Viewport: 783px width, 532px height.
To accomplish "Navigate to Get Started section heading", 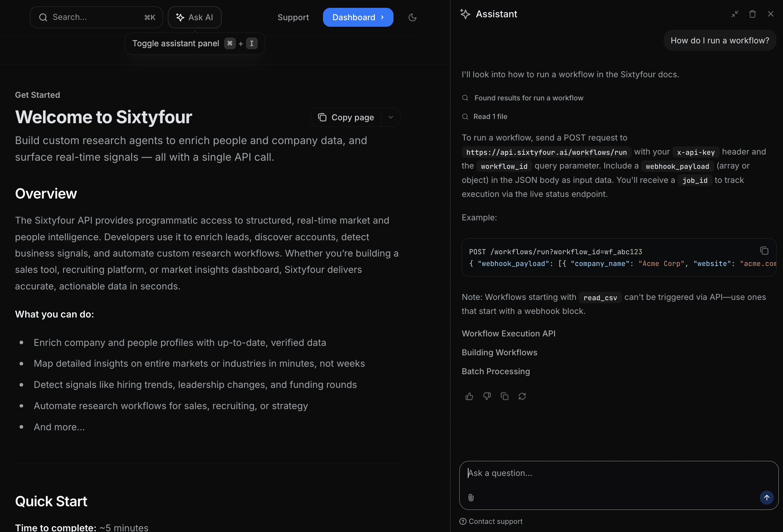I will coord(38,95).
